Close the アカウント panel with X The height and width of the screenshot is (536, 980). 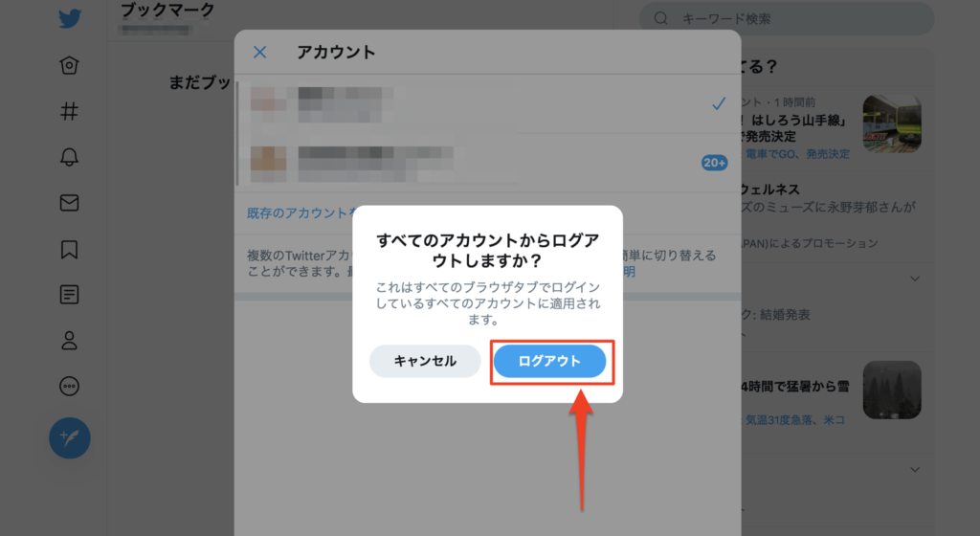tap(260, 52)
